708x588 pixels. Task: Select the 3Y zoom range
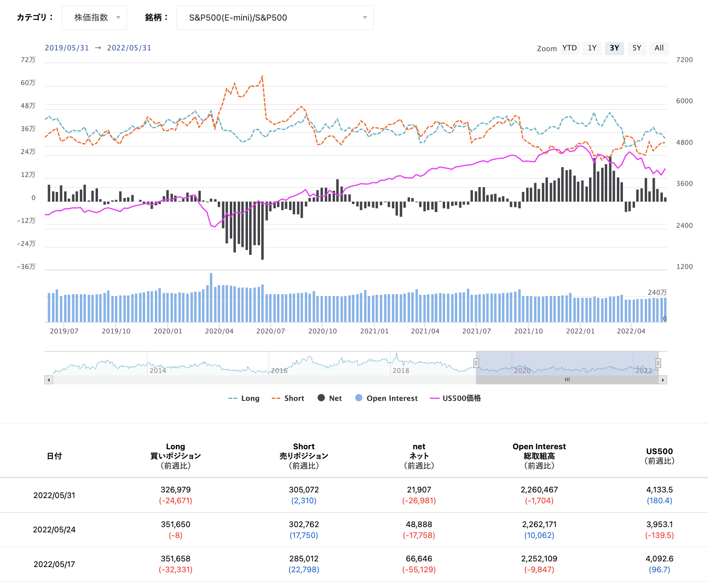point(614,48)
